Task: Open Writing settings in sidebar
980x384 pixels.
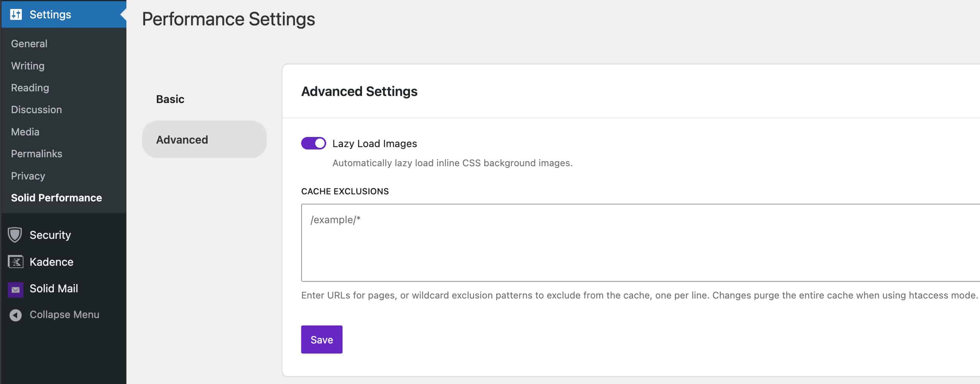Action: tap(28, 66)
